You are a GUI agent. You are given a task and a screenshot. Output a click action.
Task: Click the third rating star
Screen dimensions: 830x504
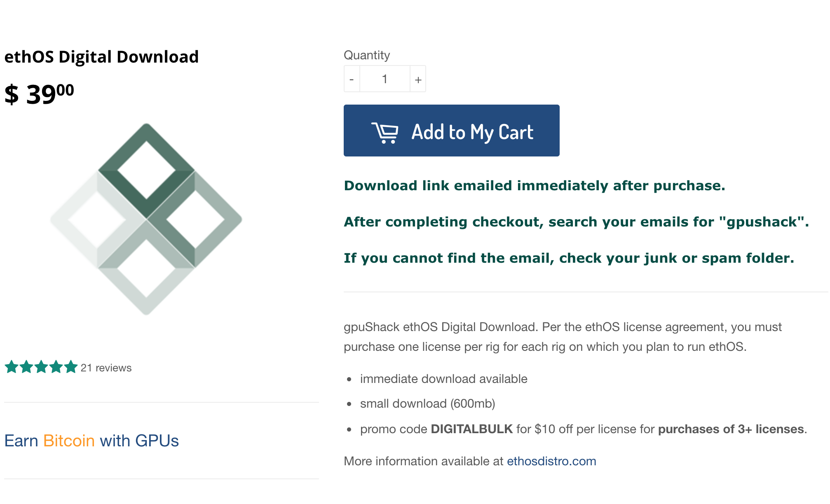[41, 367]
